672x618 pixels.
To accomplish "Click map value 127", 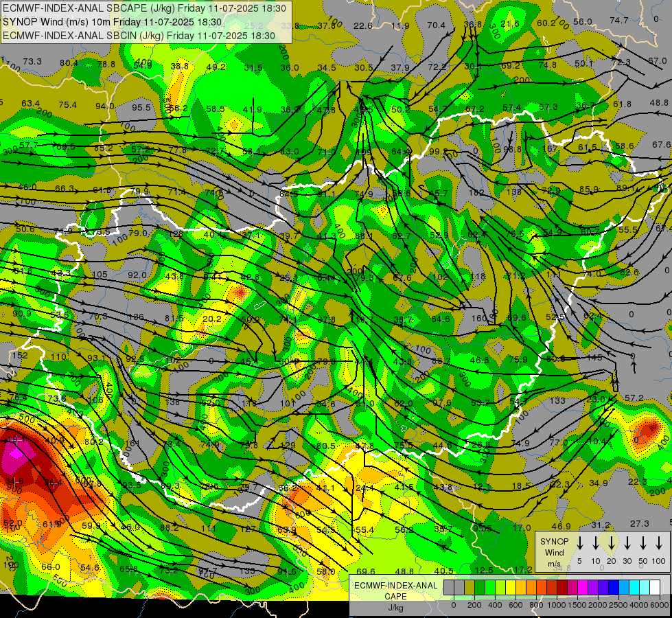I will point(248,529).
